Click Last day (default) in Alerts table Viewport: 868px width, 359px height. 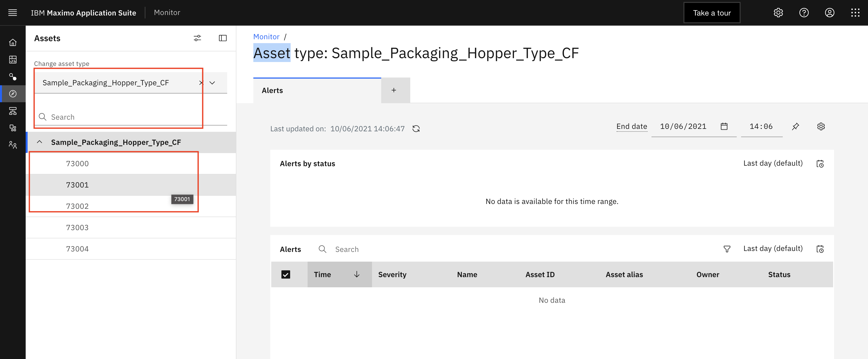[773, 249]
